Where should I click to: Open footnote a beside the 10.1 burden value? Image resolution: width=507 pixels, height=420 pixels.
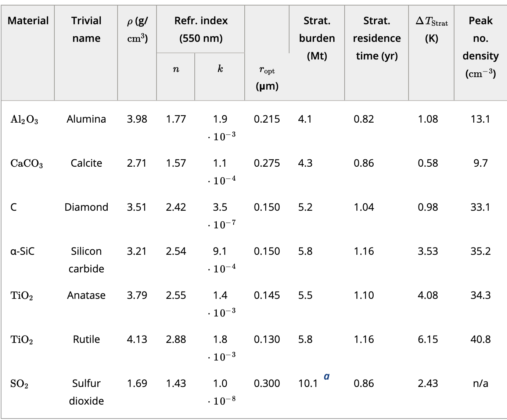(327, 376)
